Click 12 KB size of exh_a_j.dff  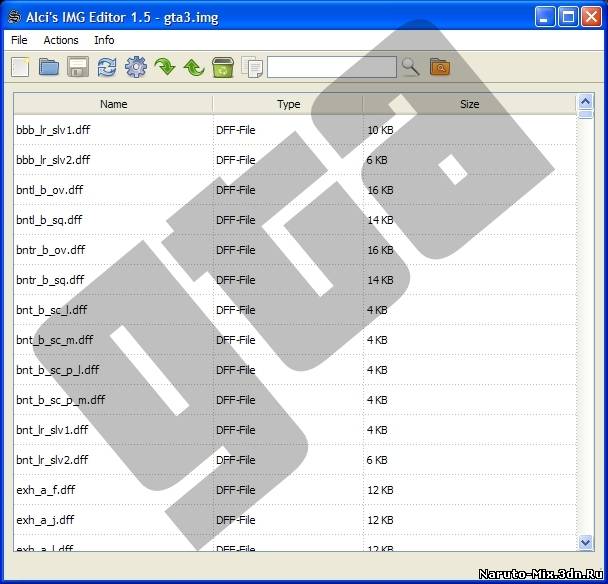tap(380, 520)
